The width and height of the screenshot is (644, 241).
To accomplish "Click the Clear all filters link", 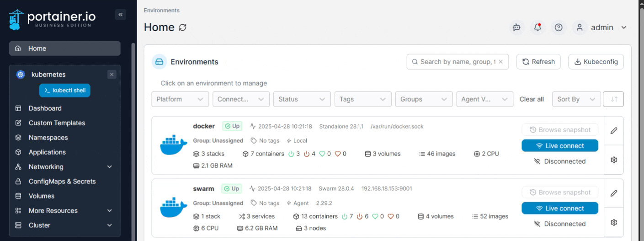I will click(x=532, y=99).
